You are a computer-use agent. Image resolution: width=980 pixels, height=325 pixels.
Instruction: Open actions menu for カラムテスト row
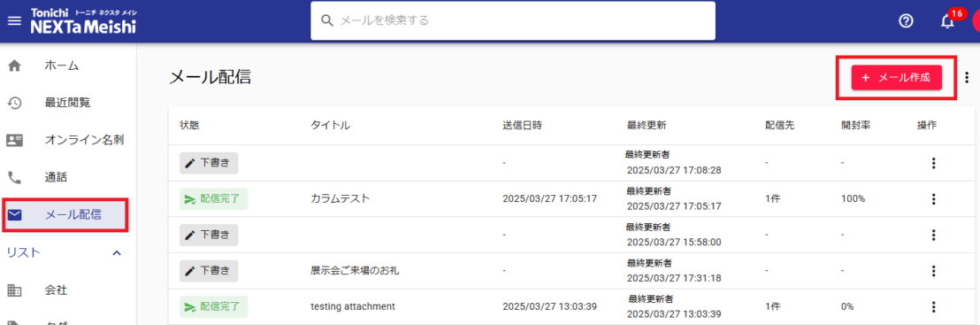[x=934, y=199]
